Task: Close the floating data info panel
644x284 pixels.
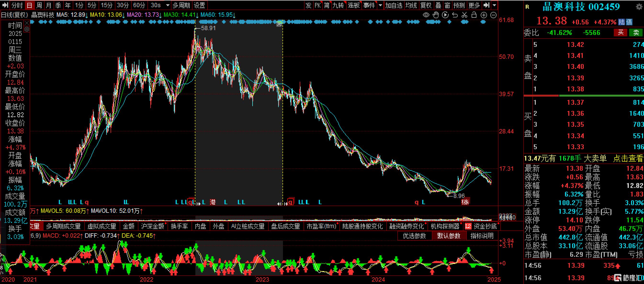Action: coord(27,23)
